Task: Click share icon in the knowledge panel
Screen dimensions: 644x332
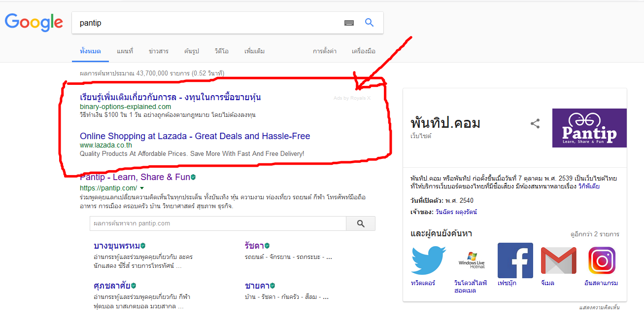Action: click(x=535, y=124)
